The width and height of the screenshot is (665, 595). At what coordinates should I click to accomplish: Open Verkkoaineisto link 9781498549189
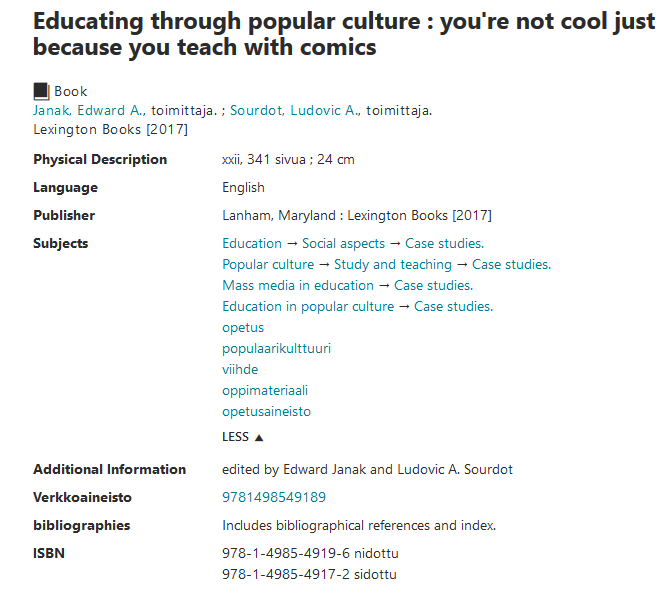point(274,497)
